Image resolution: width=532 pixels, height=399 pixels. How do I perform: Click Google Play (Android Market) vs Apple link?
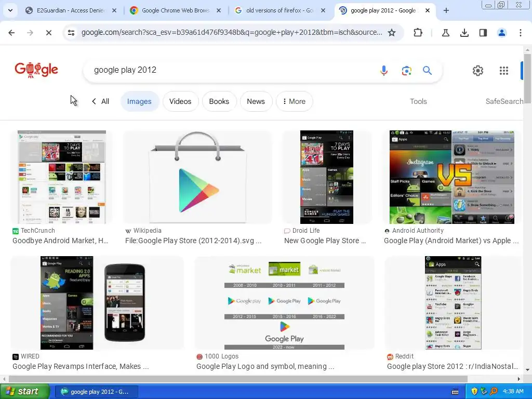pos(451,241)
